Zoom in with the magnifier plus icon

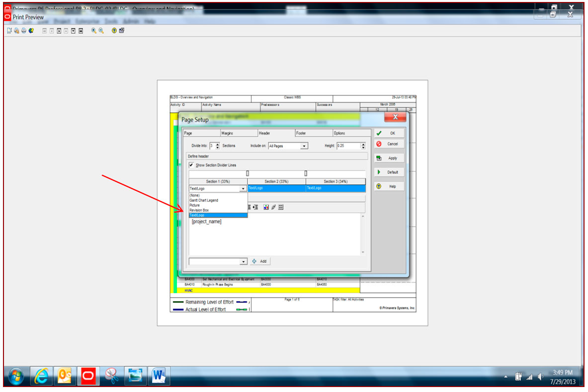[94, 31]
